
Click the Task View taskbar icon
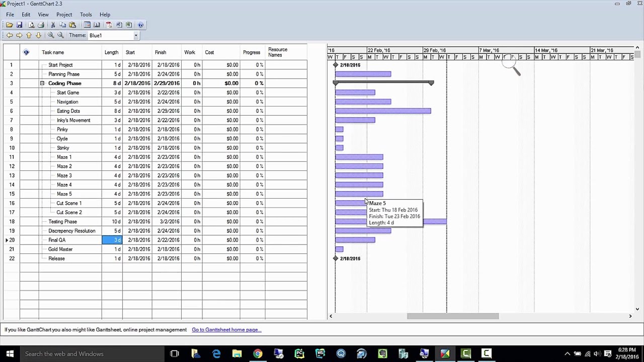(x=175, y=354)
